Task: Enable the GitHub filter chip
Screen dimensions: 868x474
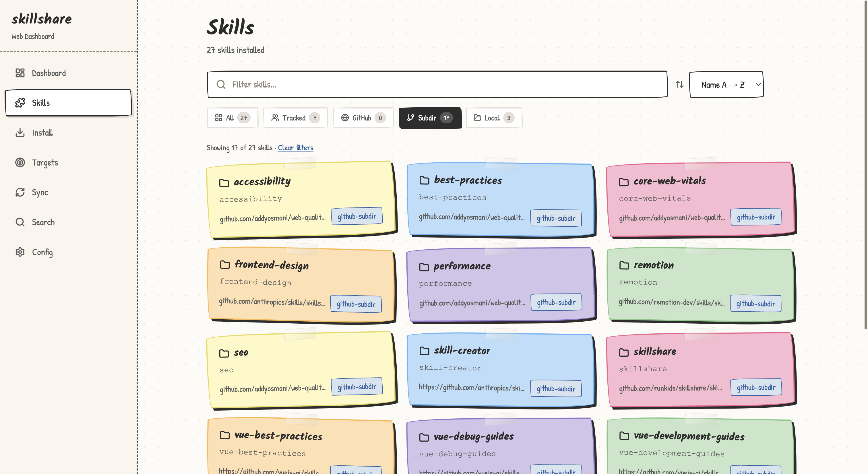Action: coord(363,118)
